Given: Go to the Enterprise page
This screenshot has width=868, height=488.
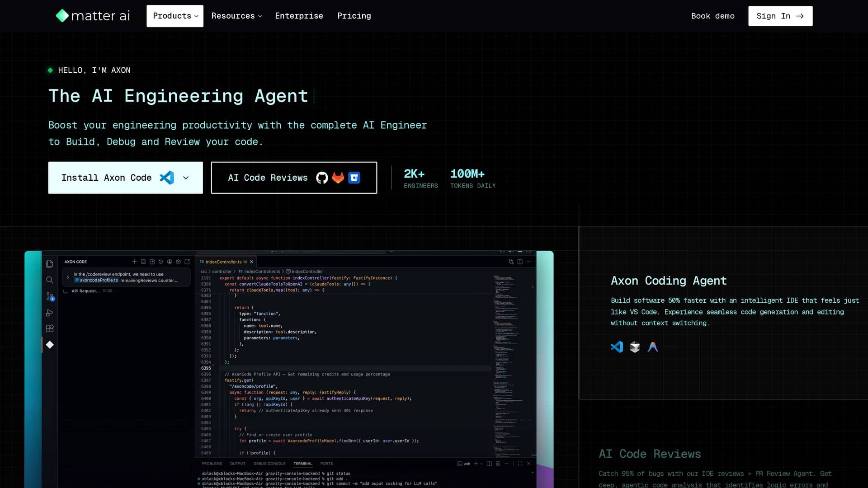Looking at the screenshot, I should (x=299, y=16).
